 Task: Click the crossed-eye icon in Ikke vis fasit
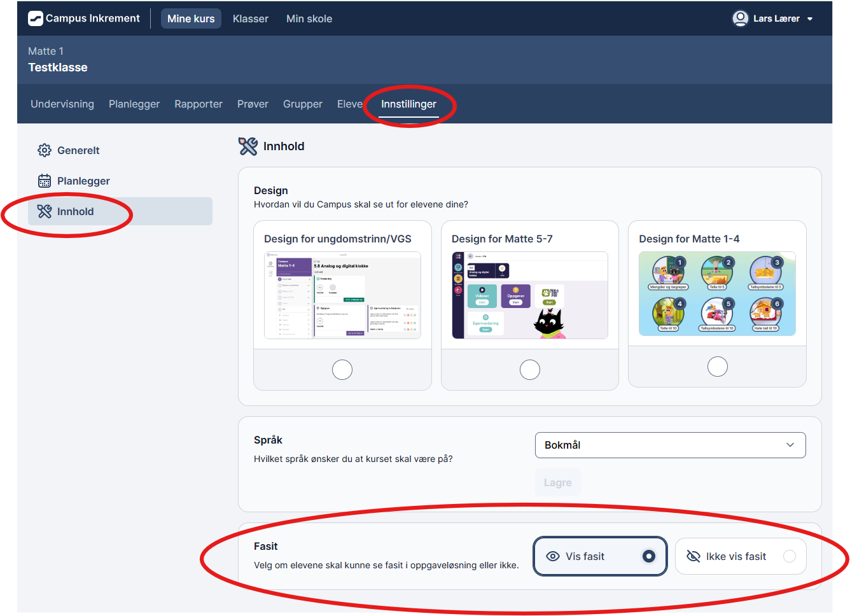pos(693,556)
